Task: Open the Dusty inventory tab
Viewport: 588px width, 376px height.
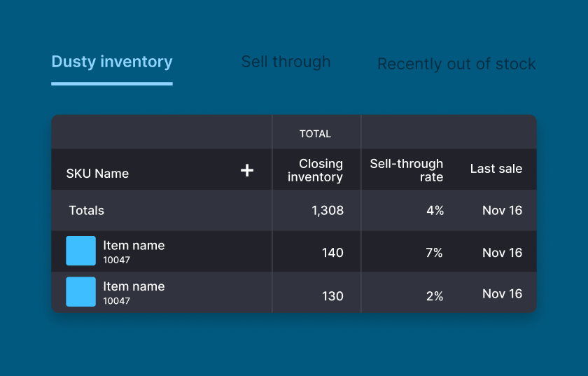Action: [x=112, y=62]
